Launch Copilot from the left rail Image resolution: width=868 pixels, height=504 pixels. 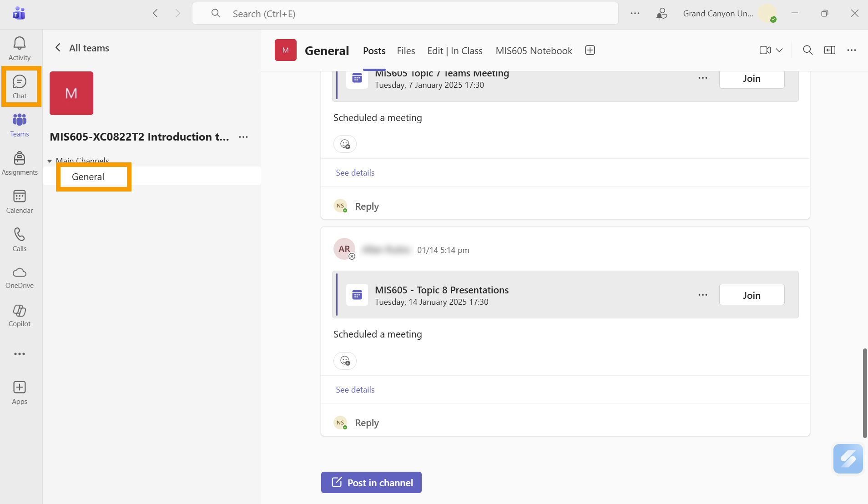point(20,316)
